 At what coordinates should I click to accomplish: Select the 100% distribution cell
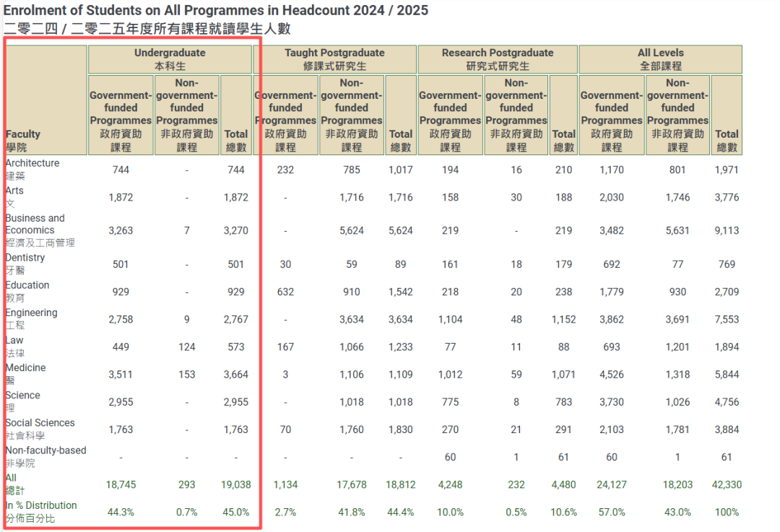[727, 513]
